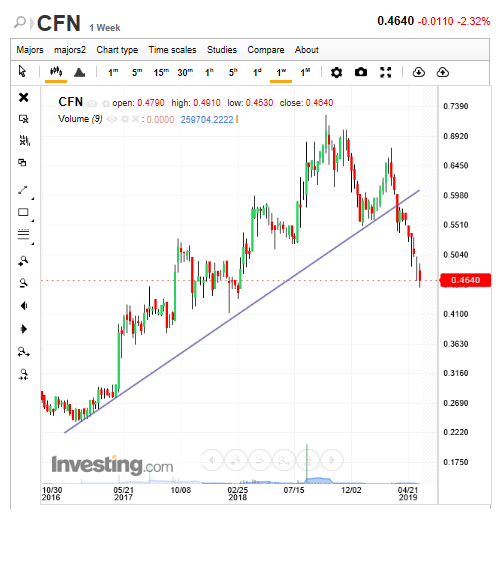Open CFN series settings gear
Screen dimensions: 503x578
click(106, 104)
